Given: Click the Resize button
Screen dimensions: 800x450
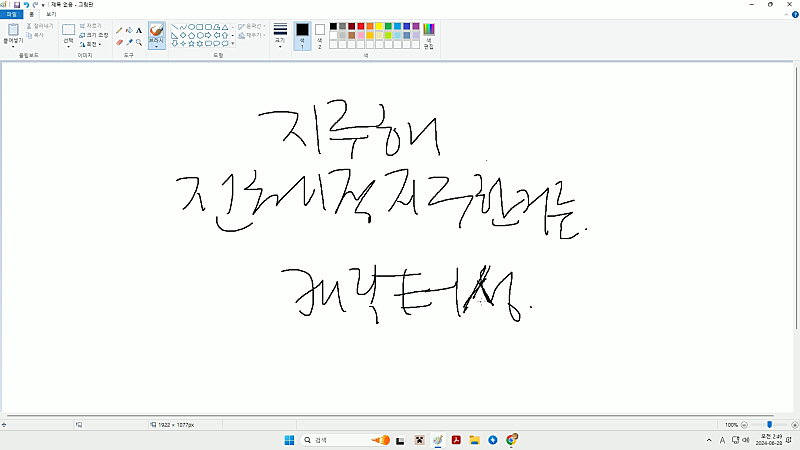Looking at the screenshot, I should [92, 35].
